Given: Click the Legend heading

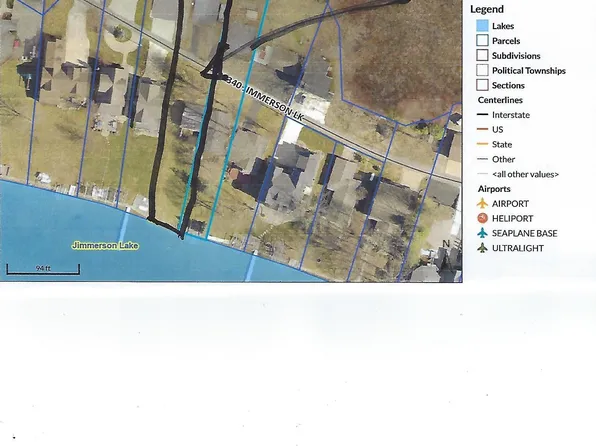Looking at the screenshot, I should (487, 9).
